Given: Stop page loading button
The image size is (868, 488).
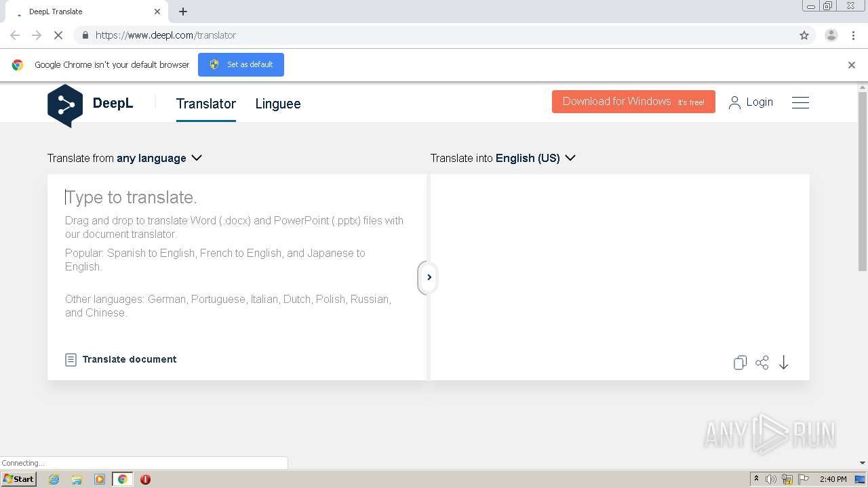Looking at the screenshot, I should coord(59,35).
